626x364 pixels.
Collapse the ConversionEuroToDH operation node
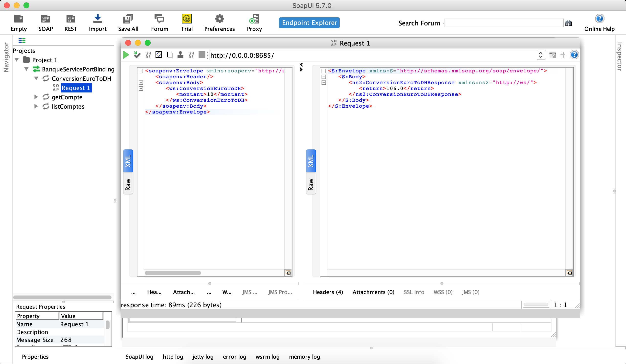(x=36, y=79)
